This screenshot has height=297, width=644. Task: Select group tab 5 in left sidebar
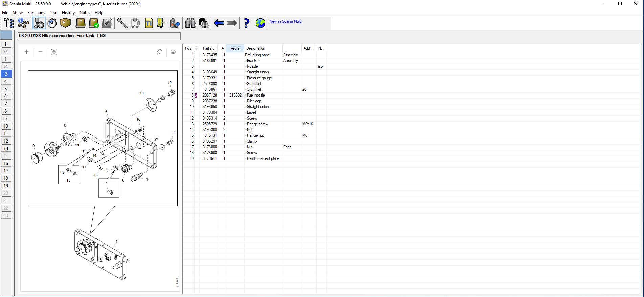[6, 89]
